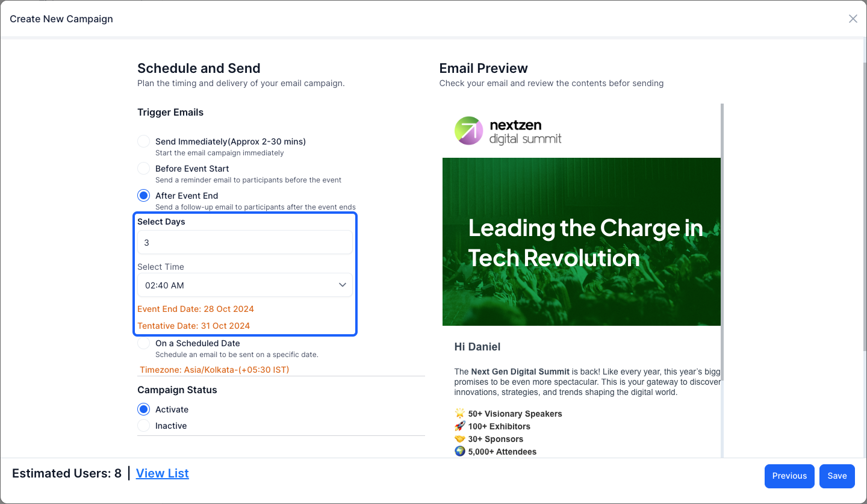Click the rocket emoji beside Exhibitors
Viewport: 867px width, 504px height.
point(460,426)
